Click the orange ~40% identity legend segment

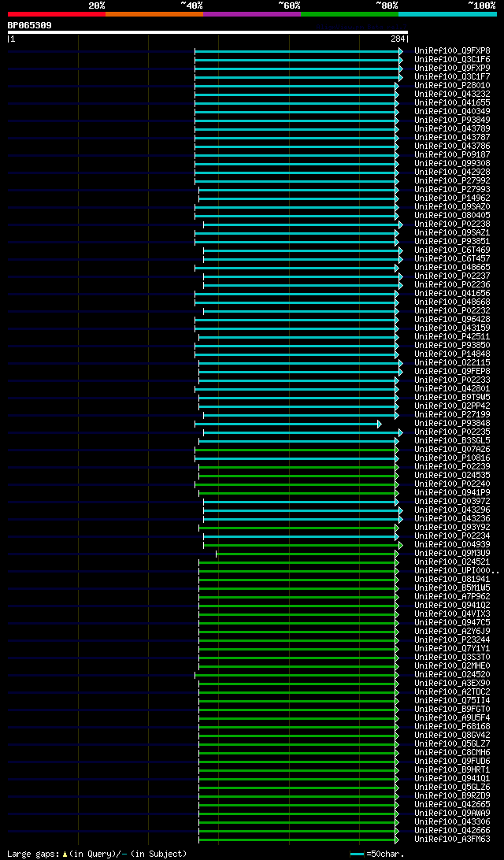click(154, 13)
